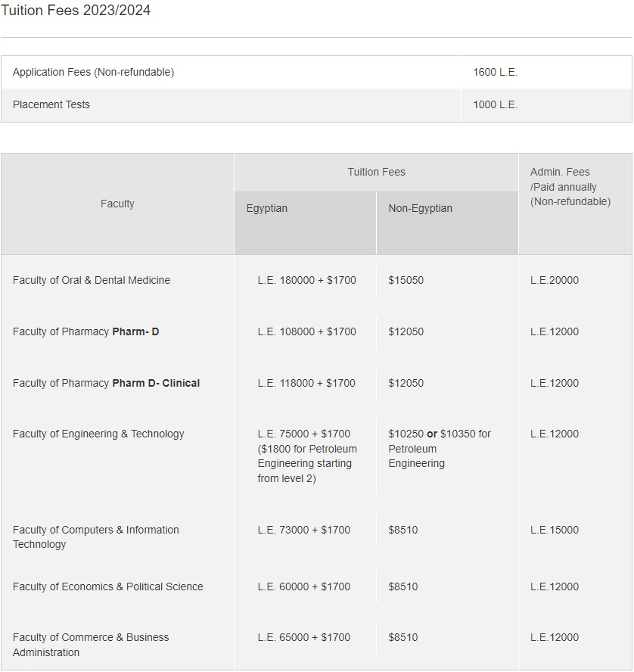Select the Placement Tests row label
The width and height of the screenshot is (634, 672).
pyautogui.click(x=51, y=104)
